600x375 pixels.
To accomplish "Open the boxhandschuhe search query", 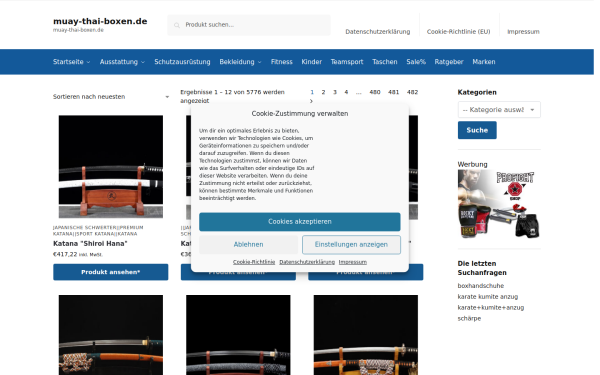I will [481, 286].
